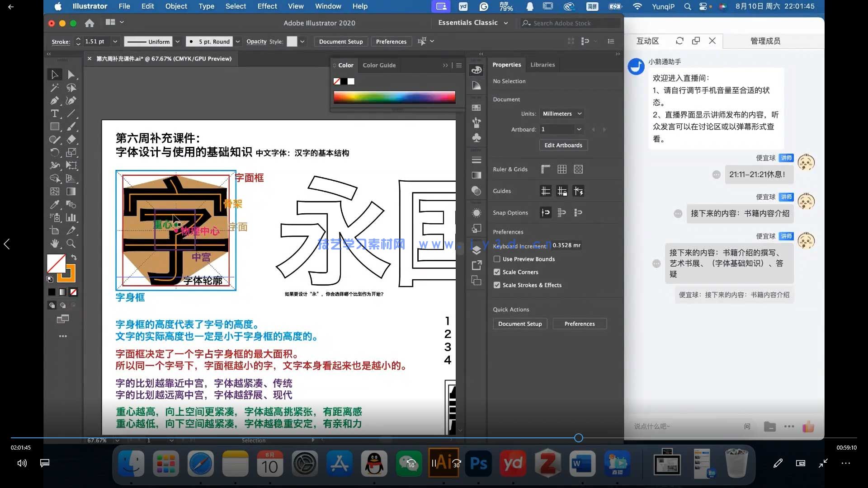Open the Color panel from the right dock
The image size is (868, 488).
click(476, 70)
